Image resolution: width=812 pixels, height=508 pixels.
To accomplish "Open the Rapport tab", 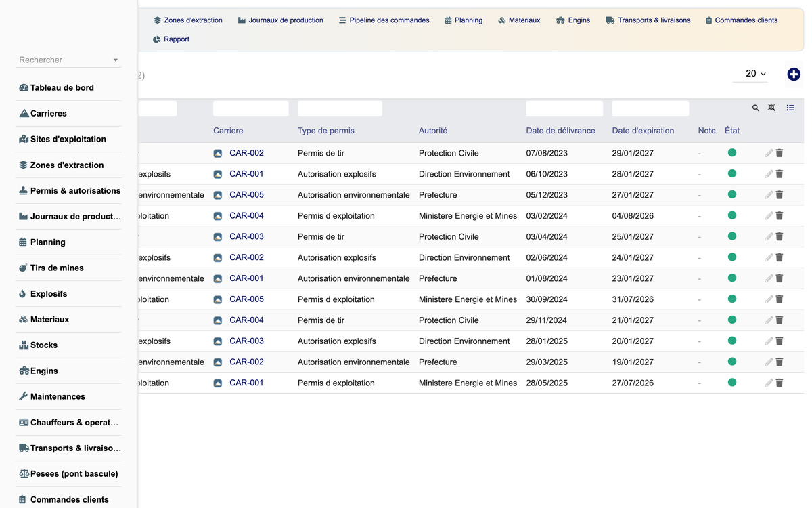I will point(171,39).
